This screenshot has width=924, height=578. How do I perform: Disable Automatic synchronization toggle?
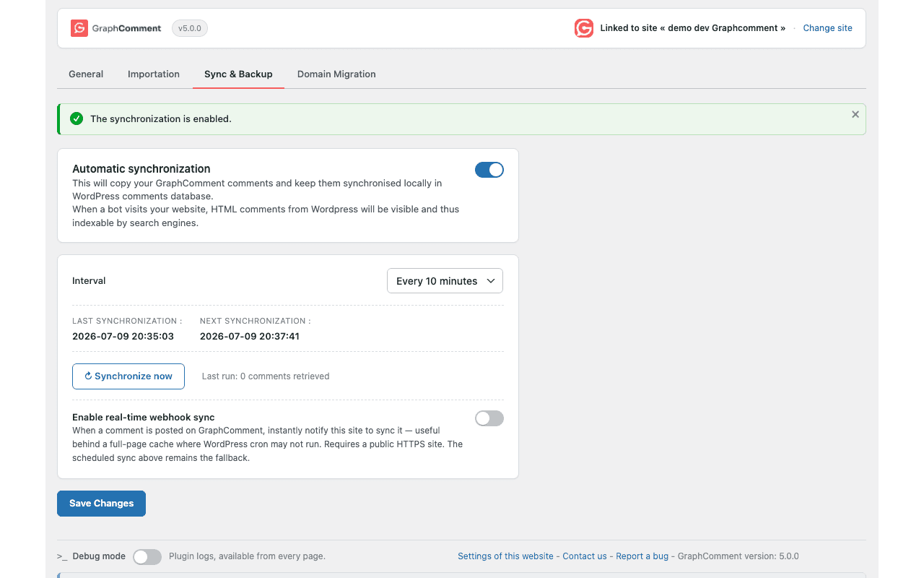tap(489, 170)
